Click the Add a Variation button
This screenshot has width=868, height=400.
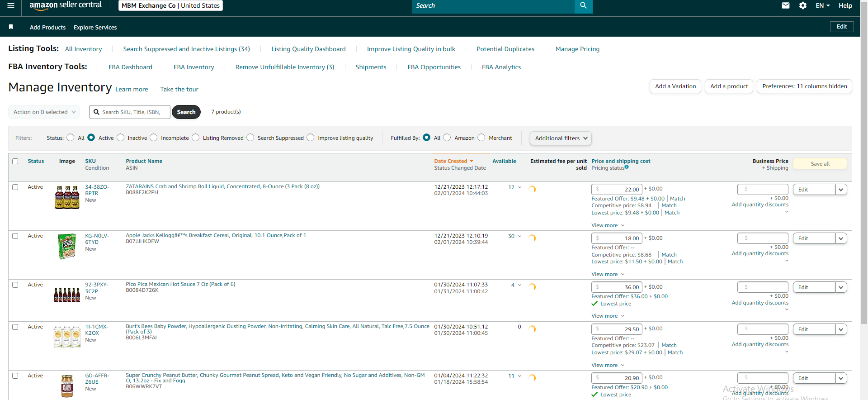click(675, 86)
